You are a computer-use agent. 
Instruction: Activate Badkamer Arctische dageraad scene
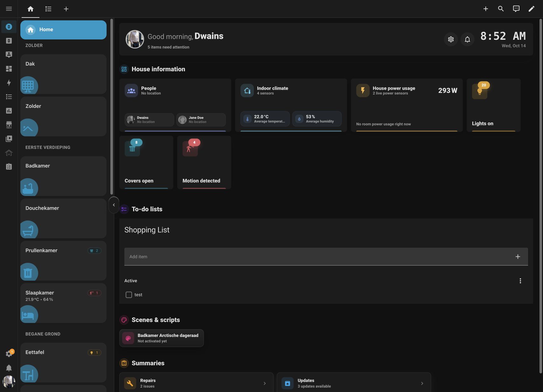tap(162, 338)
